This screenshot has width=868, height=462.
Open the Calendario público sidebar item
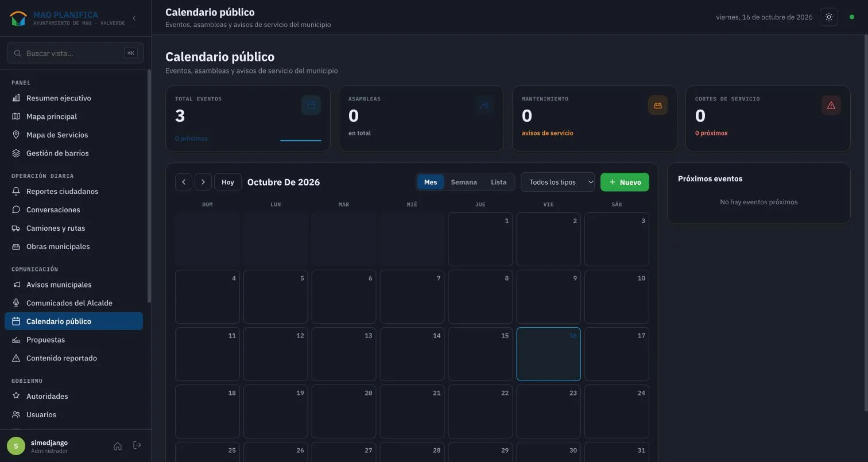(x=73, y=321)
